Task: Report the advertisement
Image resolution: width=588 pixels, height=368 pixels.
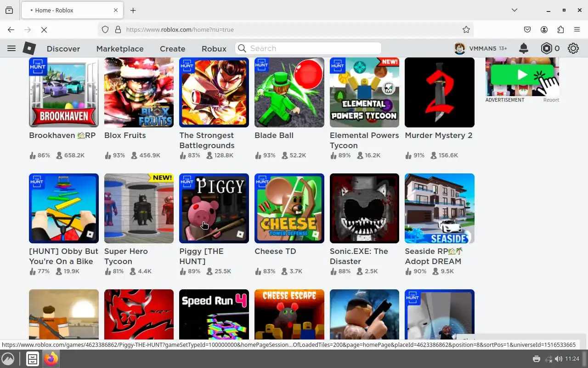Action: [x=551, y=100]
